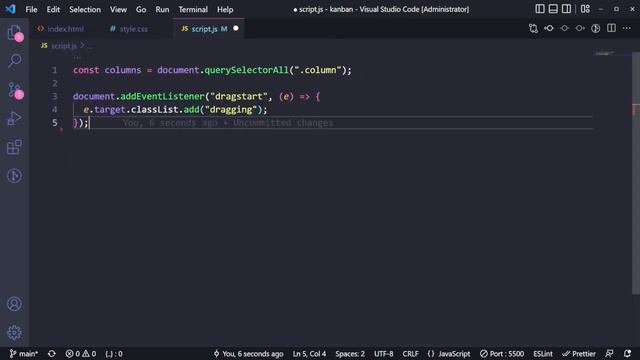The image size is (640, 360).
Task: Click the "dragstart" string on line 3
Action: pyautogui.click(x=239, y=96)
